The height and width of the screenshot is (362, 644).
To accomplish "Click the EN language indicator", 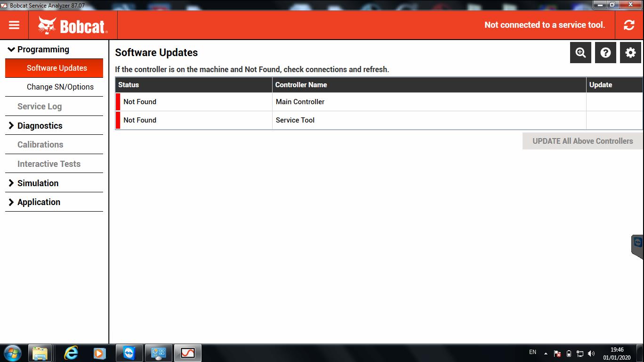I will (532, 352).
